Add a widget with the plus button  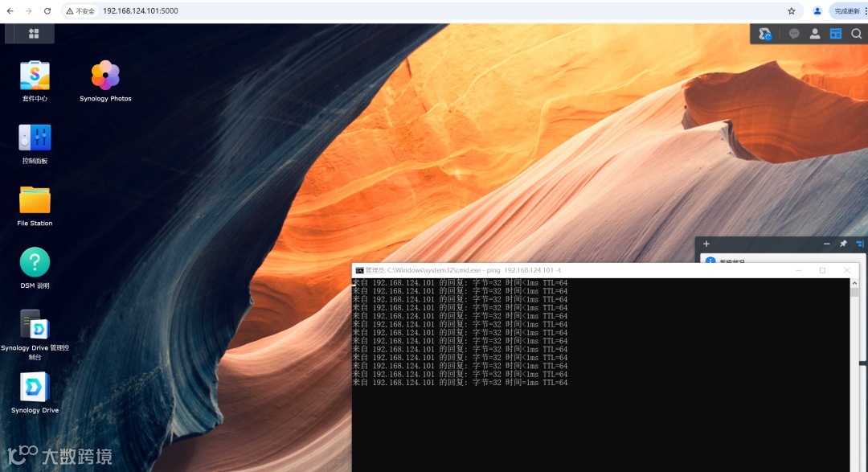tap(706, 244)
